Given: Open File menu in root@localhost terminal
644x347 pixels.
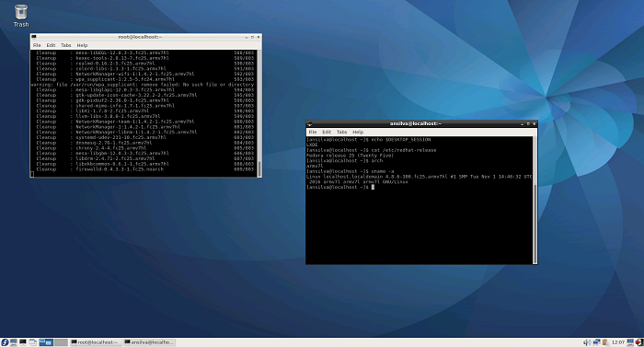Looking at the screenshot, I should click(37, 45).
